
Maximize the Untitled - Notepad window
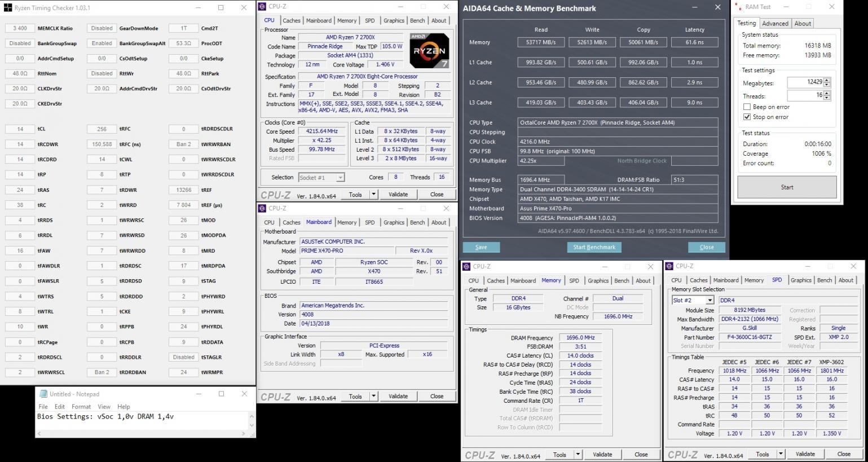pos(221,394)
